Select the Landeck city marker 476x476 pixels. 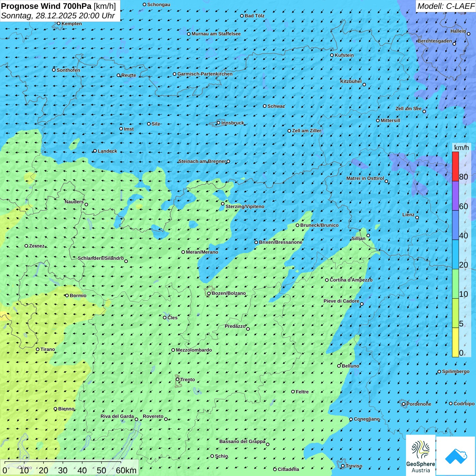pos(95,151)
